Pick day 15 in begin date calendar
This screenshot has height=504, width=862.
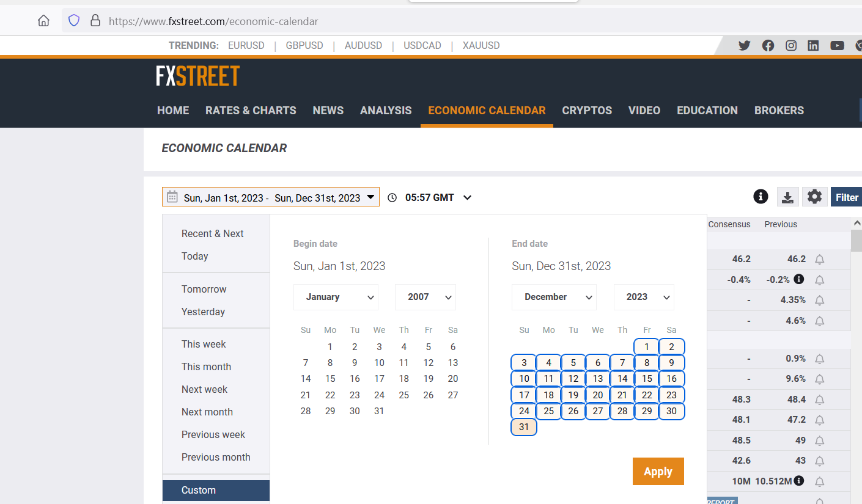coord(330,379)
